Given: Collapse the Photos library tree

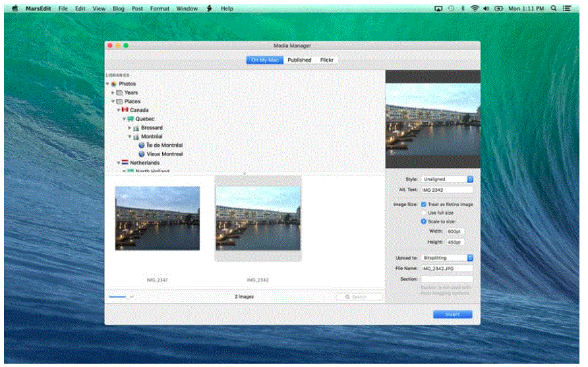Looking at the screenshot, I should click(107, 84).
